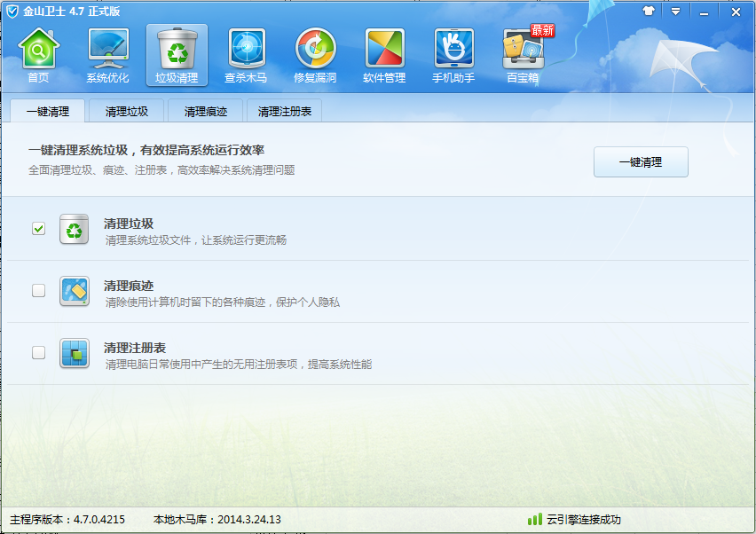Switch to the 清理垃圾 tab
Image resolution: width=756 pixels, height=534 pixels.
[x=127, y=112]
